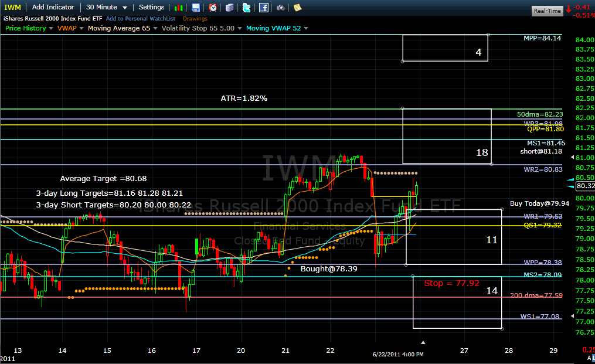This screenshot has width=595, height=364.
Task: Select the 'Buy Today@79.94' annotation
Action: (539, 203)
